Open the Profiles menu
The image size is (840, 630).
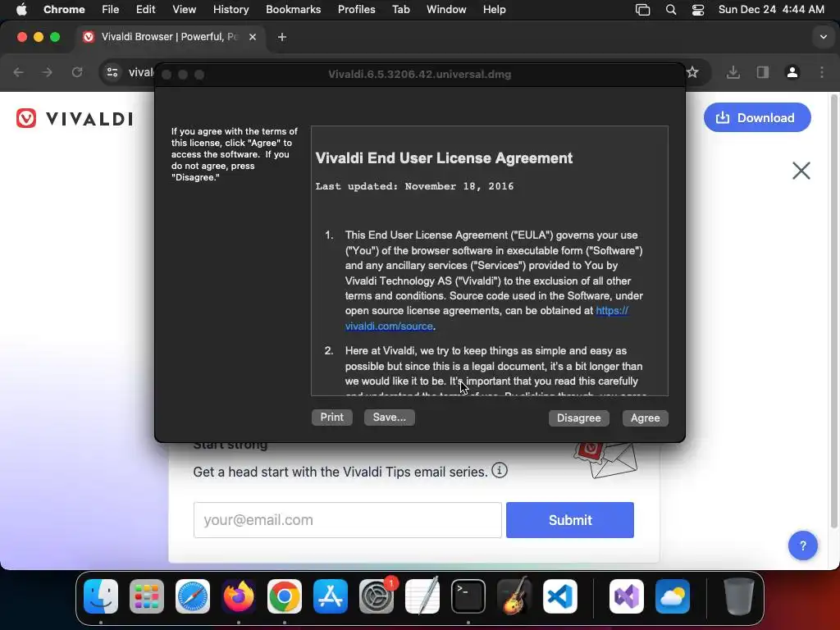coord(356,9)
